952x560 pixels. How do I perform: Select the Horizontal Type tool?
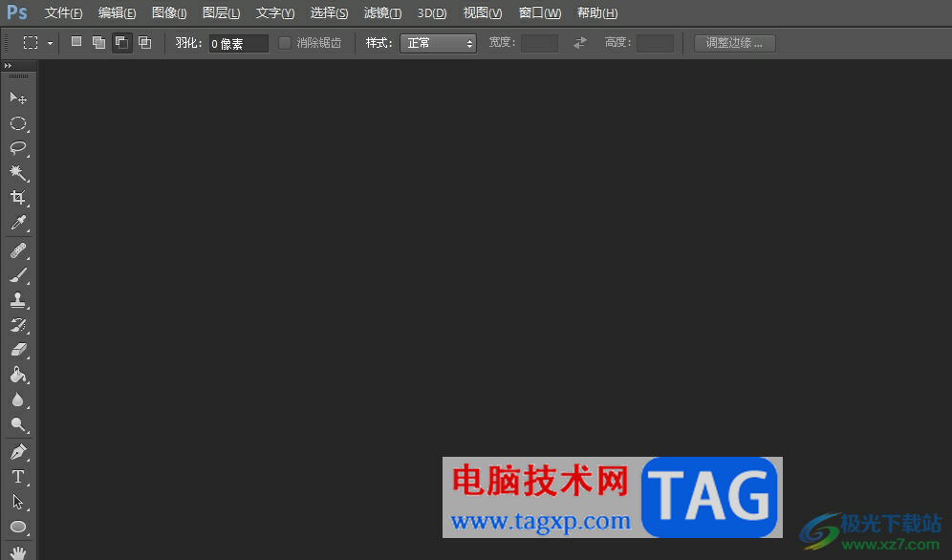tap(18, 477)
